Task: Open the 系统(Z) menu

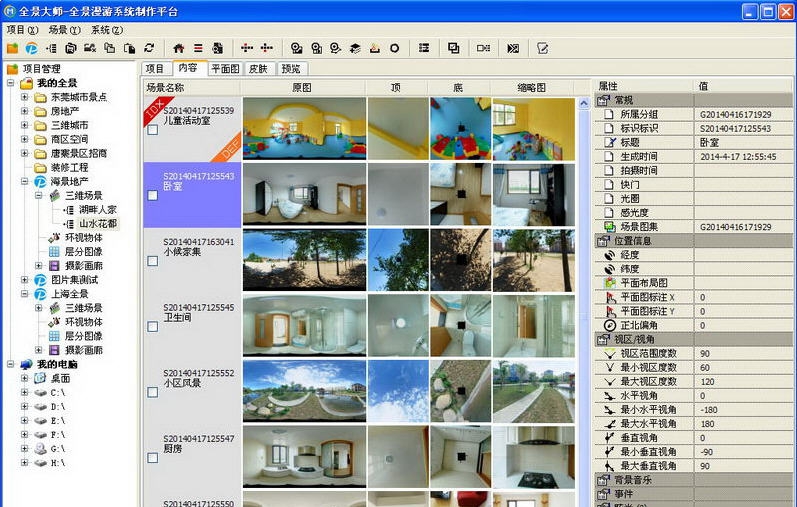Action: pyautogui.click(x=107, y=30)
